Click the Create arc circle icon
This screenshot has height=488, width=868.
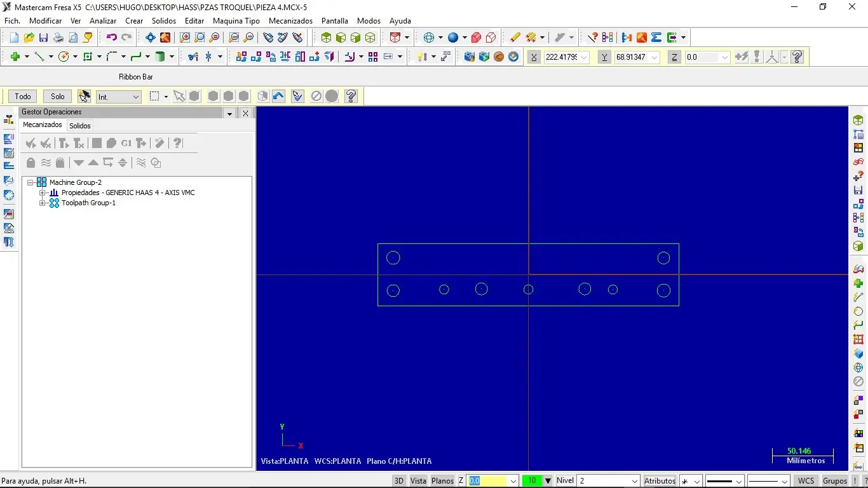pyautogui.click(x=64, y=57)
